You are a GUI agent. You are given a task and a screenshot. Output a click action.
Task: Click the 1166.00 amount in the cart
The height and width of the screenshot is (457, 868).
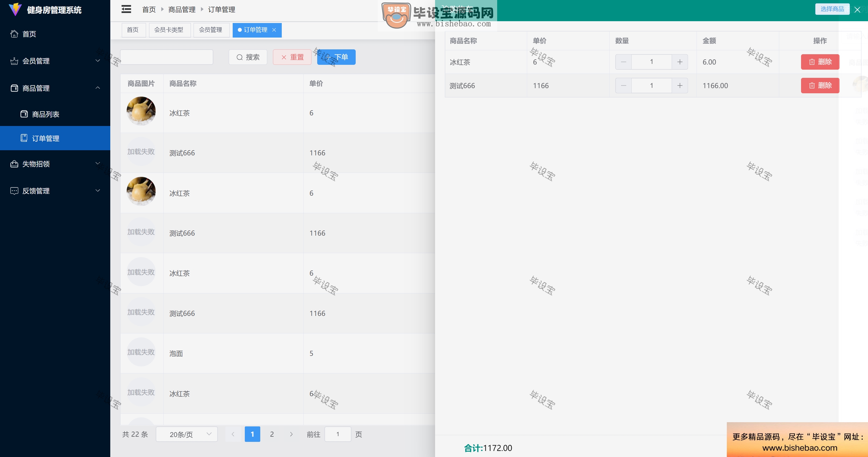(715, 85)
